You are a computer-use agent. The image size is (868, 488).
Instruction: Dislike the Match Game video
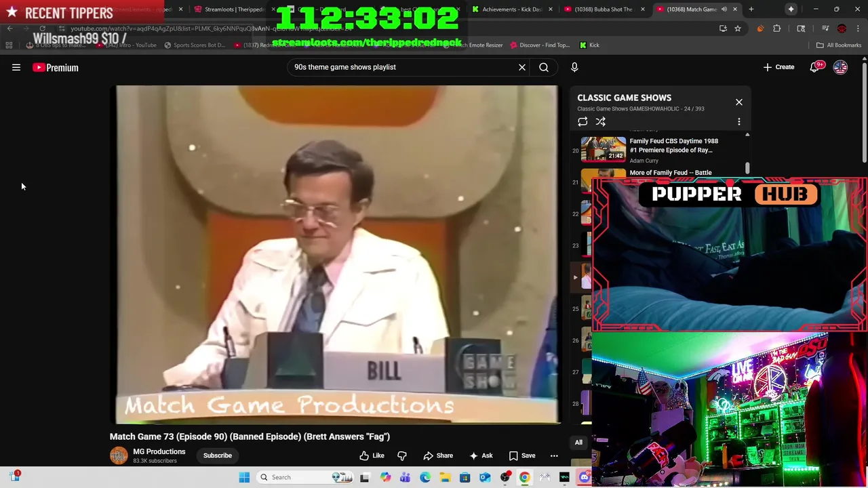pyautogui.click(x=402, y=455)
